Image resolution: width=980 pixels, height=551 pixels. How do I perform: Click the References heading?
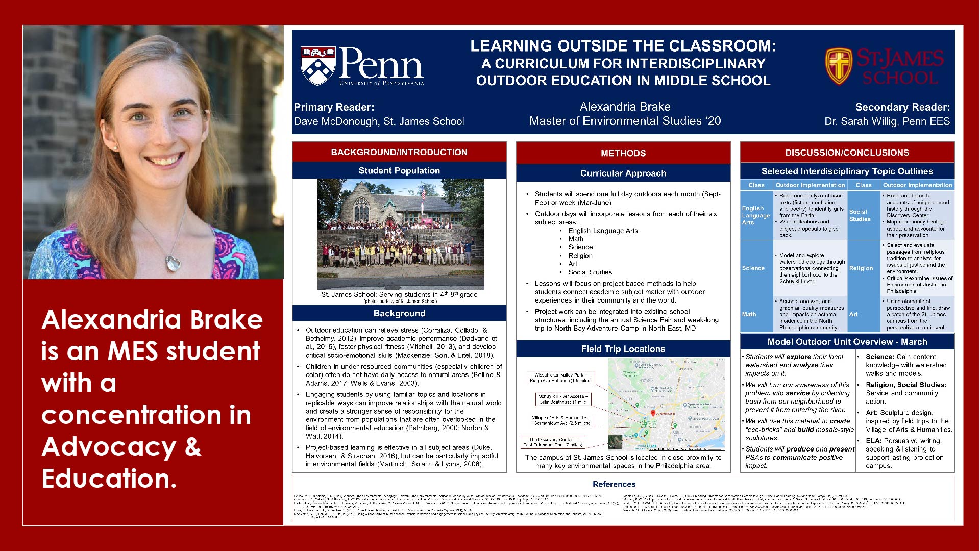tap(614, 484)
